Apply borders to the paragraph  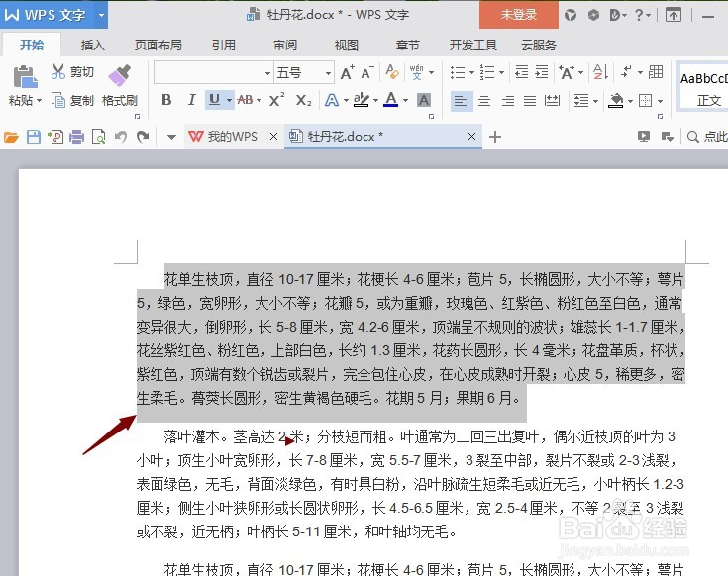pos(646,101)
